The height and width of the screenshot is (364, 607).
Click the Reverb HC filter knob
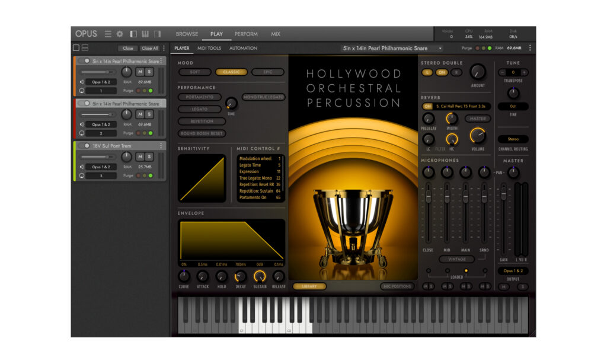coord(451,139)
